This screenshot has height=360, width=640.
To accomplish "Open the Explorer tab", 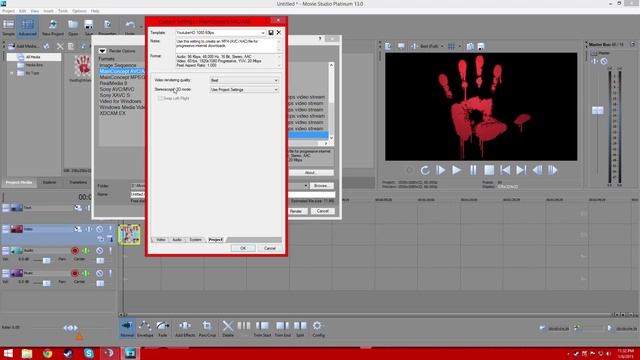I will click(49, 182).
